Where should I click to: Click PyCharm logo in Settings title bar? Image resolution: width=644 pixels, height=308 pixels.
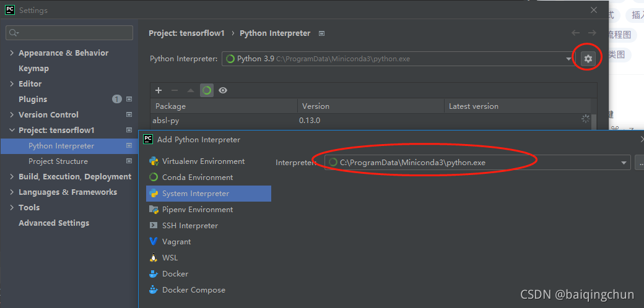click(10, 10)
